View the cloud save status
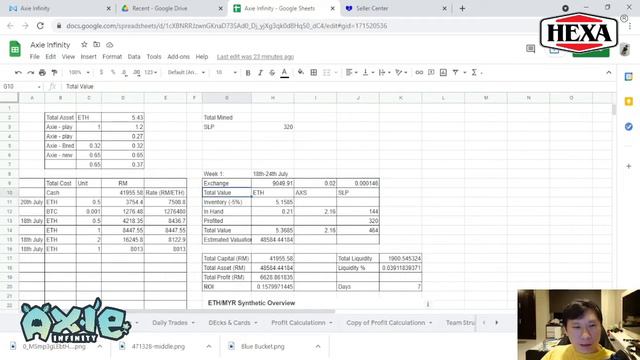 coord(110,44)
